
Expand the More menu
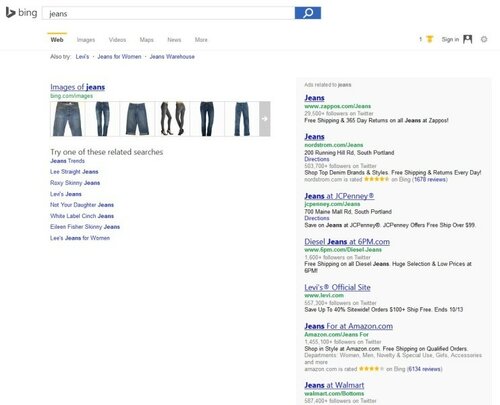(201, 40)
